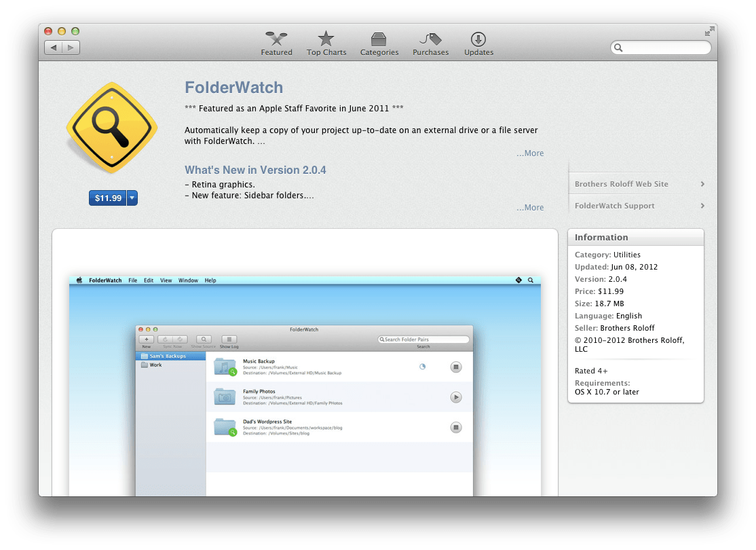Click Rated 4+ text

pos(591,371)
